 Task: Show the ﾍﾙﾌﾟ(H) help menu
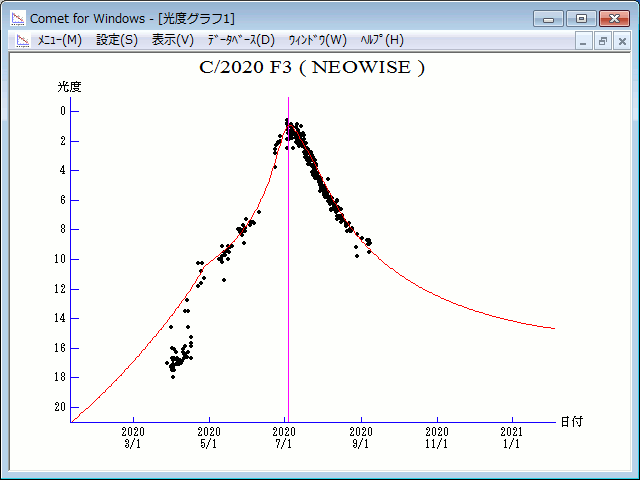382,40
